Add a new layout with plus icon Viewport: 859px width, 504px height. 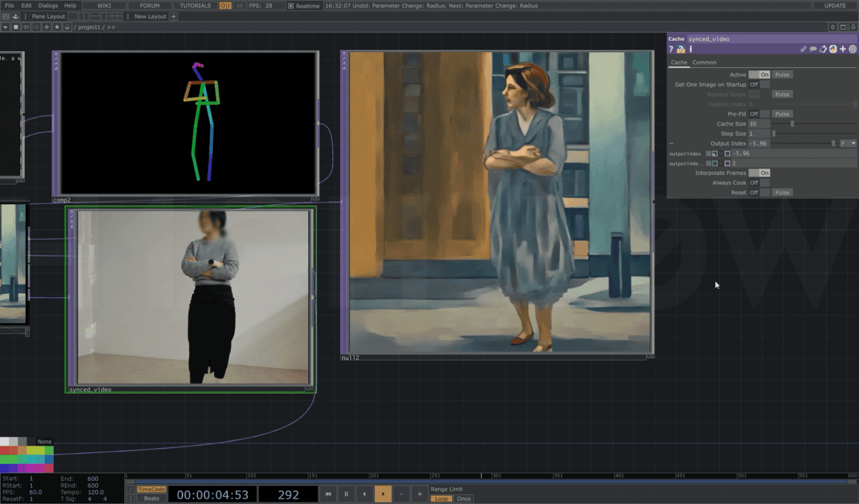pos(173,16)
